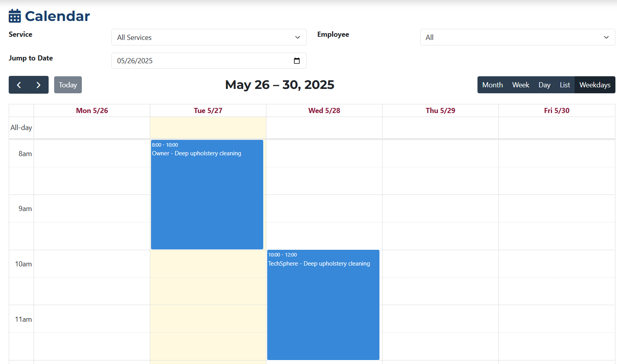Switch to Week view
Viewport: 617px width, 364px height.
point(521,85)
